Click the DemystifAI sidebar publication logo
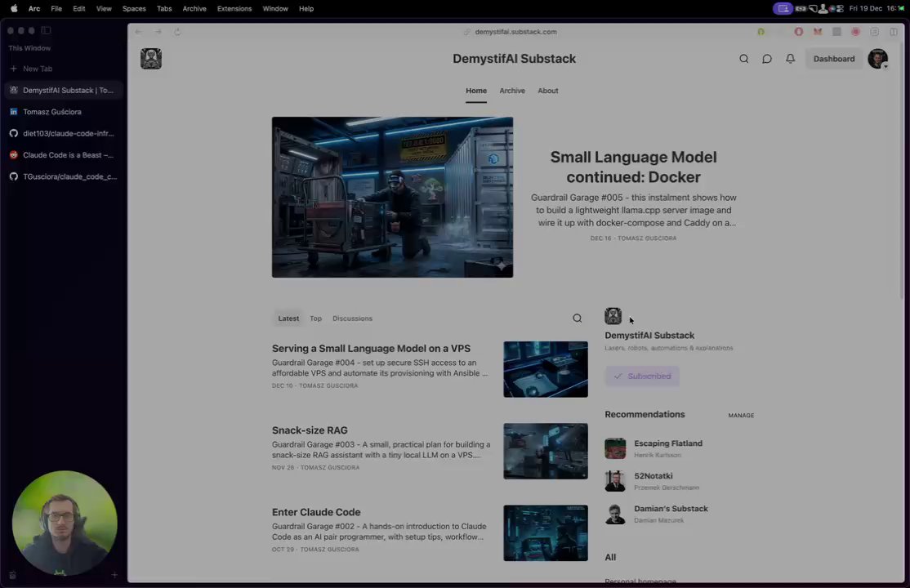The image size is (910, 588). [613, 316]
